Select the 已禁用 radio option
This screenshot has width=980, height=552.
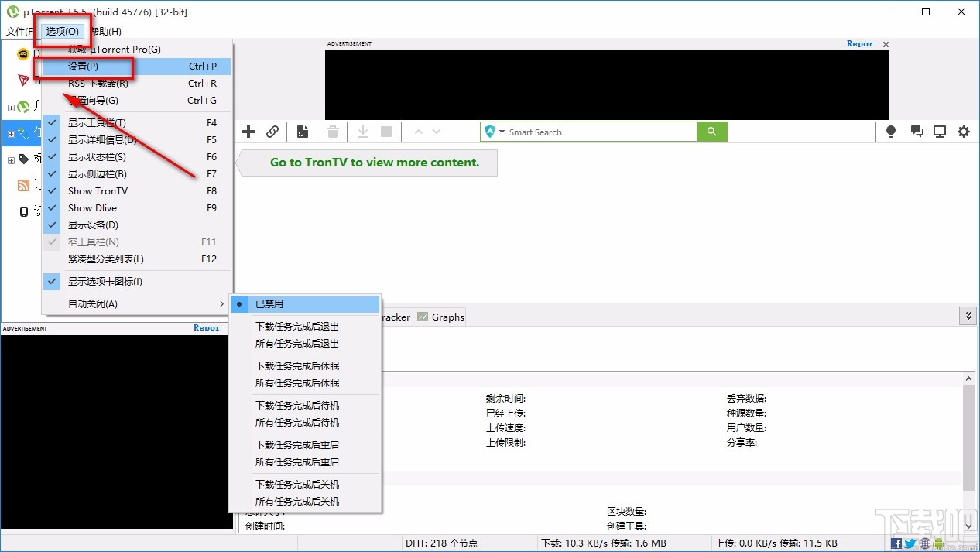pyautogui.click(x=305, y=303)
